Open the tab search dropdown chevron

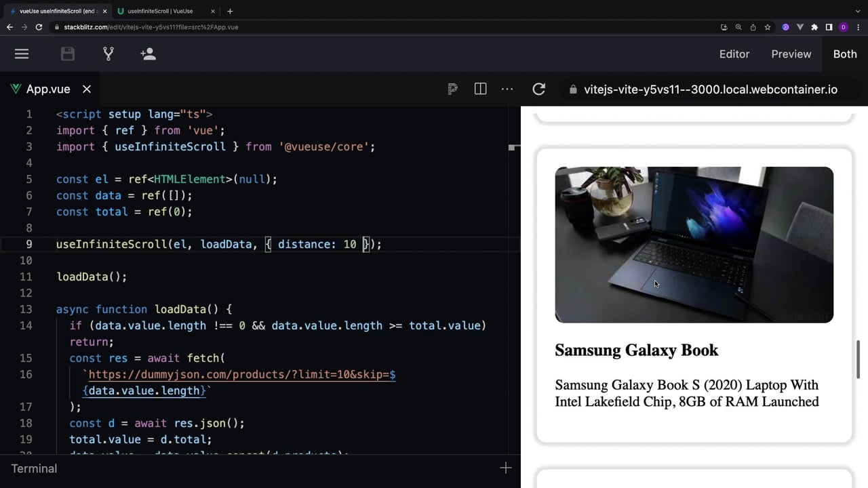tap(858, 11)
